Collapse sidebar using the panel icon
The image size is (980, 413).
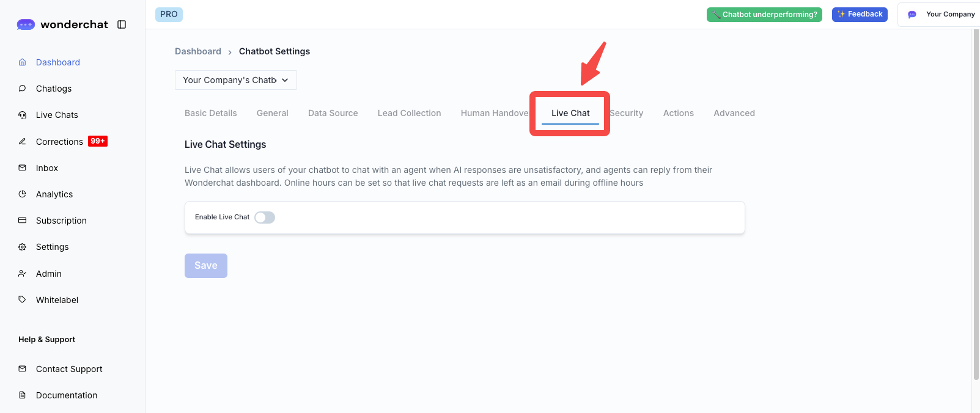(x=122, y=24)
